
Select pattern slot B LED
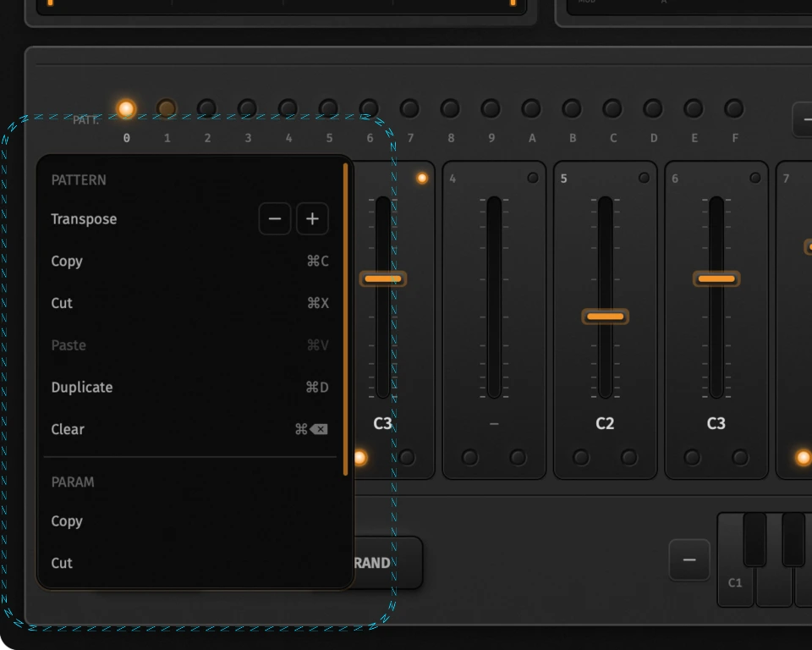[x=572, y=109]
